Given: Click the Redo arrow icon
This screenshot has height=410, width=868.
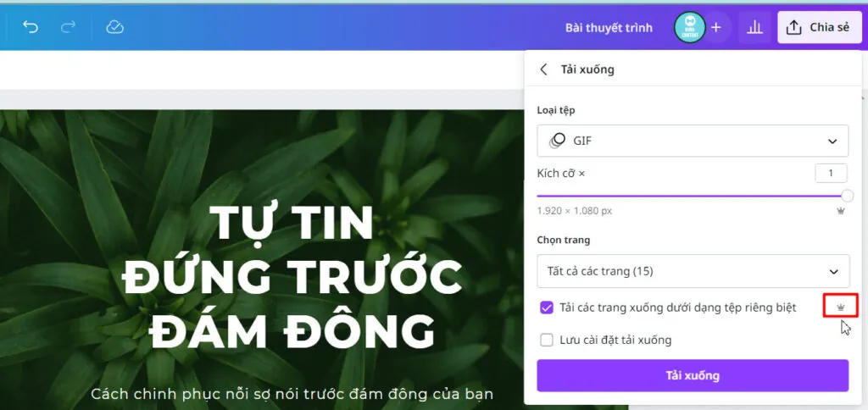Looking at the screenshot, I should pos(68,27).
